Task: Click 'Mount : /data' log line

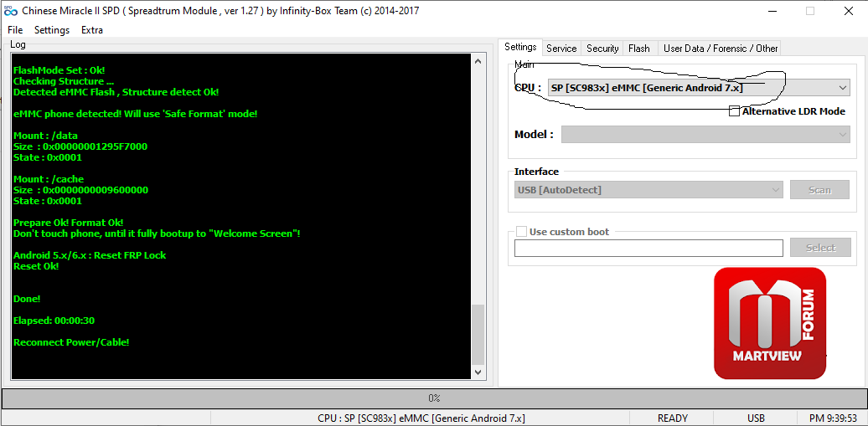Action: point(45,136)
